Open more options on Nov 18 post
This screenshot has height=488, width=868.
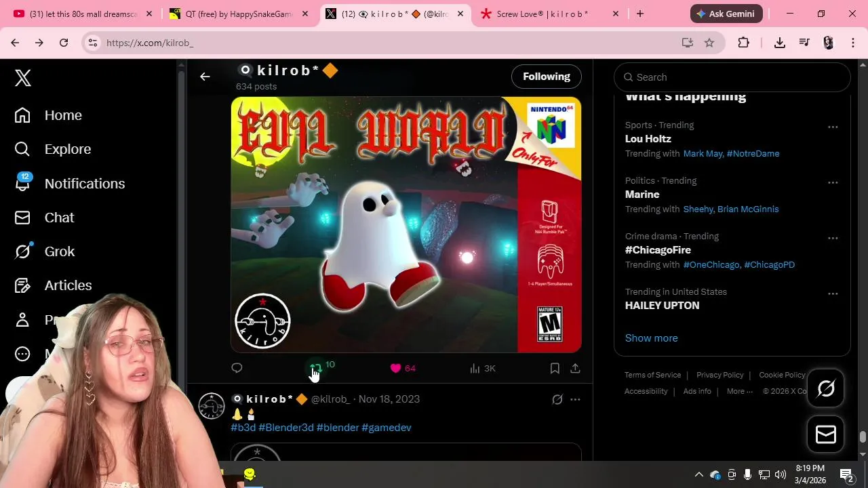click(575, 399)
